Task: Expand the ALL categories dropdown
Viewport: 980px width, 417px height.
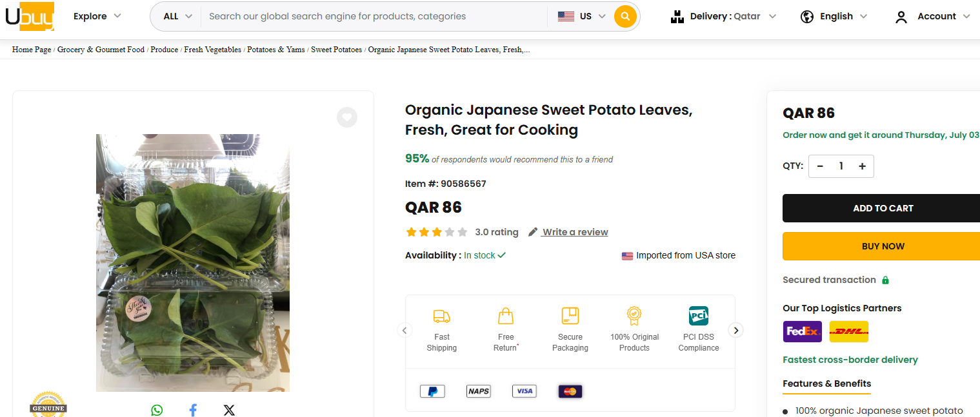Action: click(x=177, y=17)
